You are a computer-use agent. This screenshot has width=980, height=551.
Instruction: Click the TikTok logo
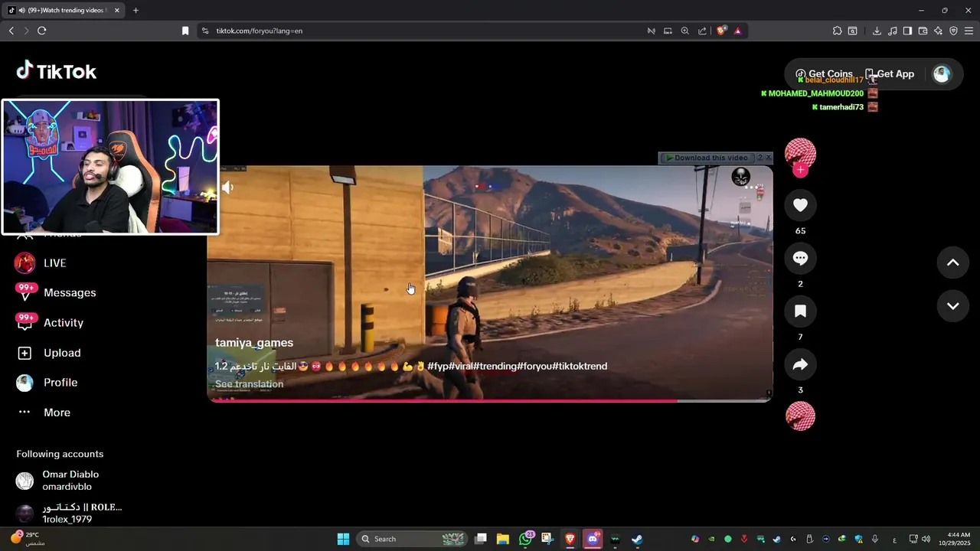[x=57, y=71]
